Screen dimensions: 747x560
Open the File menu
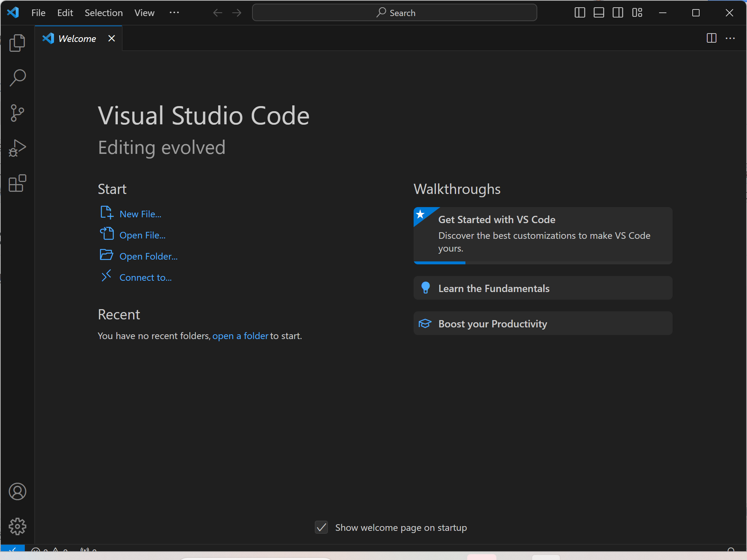point(38,13)
